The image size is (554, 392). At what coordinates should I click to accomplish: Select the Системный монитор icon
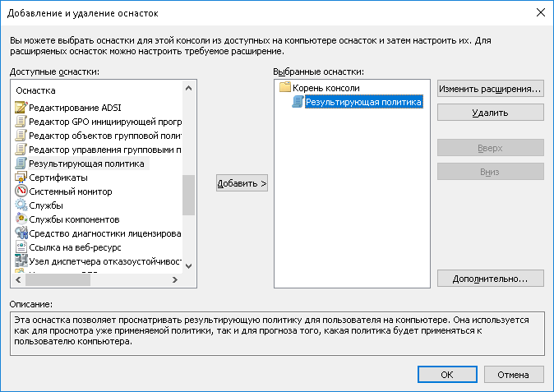[x=21, y=191]
